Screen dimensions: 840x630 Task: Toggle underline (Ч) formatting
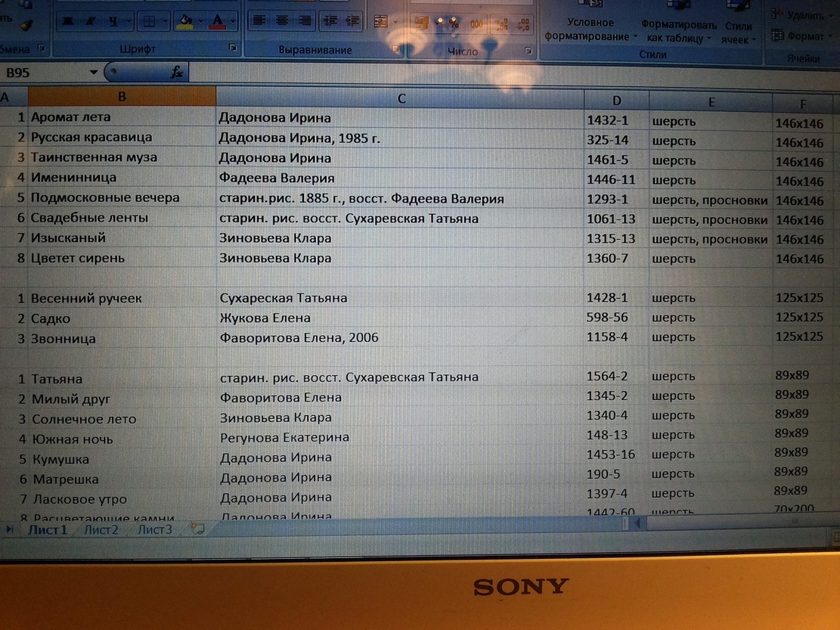(113, 21)
